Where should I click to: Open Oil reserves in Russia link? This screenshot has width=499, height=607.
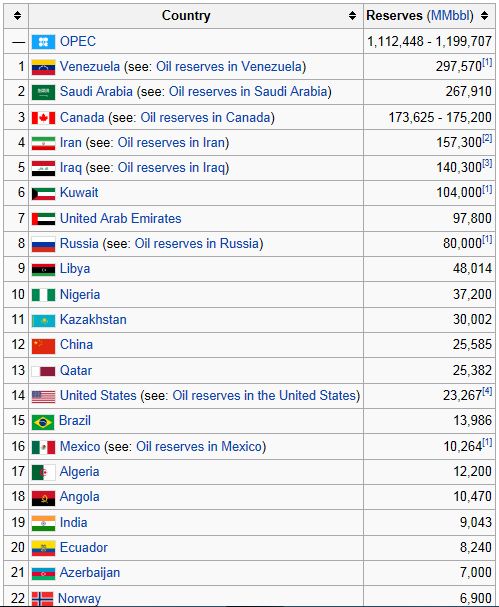(197, 243)
